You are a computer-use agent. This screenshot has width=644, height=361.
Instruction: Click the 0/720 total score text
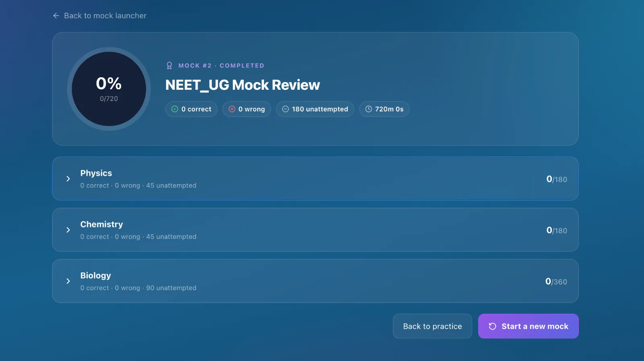[109, 99]
